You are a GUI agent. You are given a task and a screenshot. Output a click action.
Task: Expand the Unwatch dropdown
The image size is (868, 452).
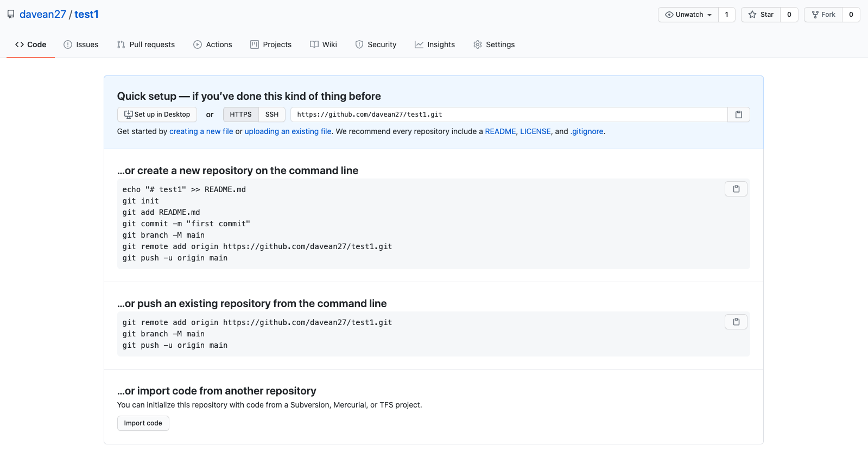[688, 15]
